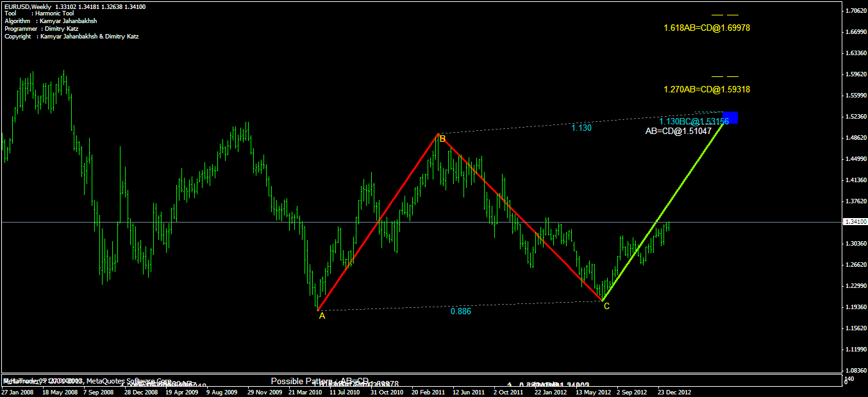Click the cyan 1.130 ratio label
868x397 pixels.
581,128
